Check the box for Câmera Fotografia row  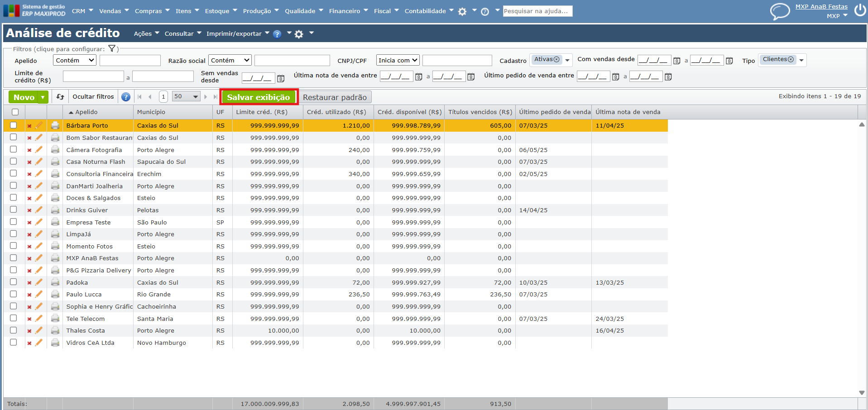[x=14, y=149]
